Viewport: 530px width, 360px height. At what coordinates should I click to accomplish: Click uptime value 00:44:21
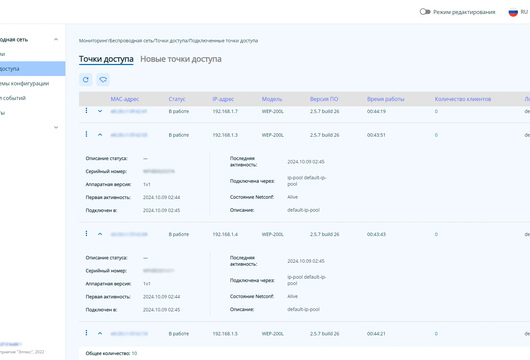[376, 334]
